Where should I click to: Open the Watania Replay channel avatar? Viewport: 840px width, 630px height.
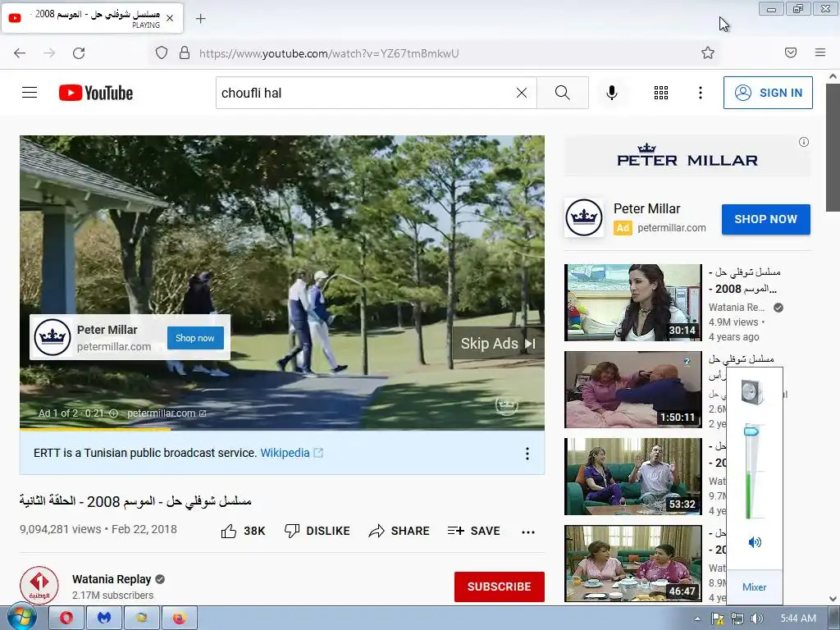point(39,585)
